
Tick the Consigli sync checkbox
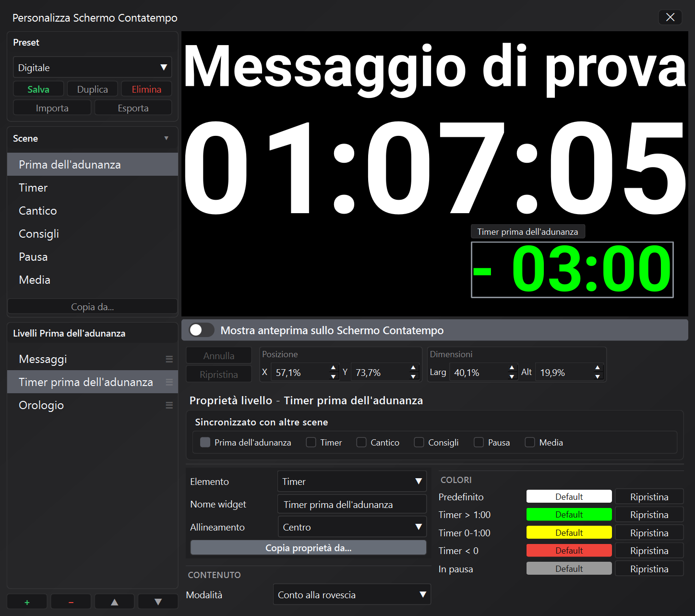pyautogui.click(x=419, y=442)
